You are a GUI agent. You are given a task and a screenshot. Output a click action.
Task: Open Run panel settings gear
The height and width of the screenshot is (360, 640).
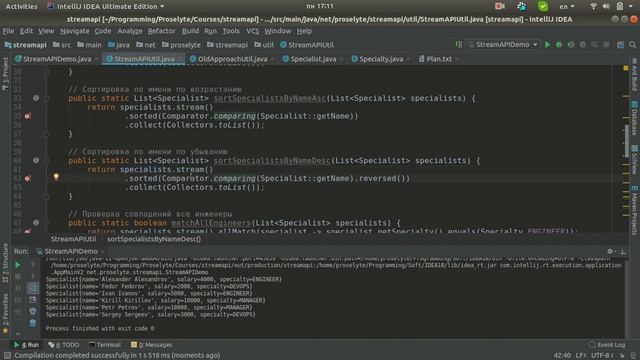[x=610, y=251]
